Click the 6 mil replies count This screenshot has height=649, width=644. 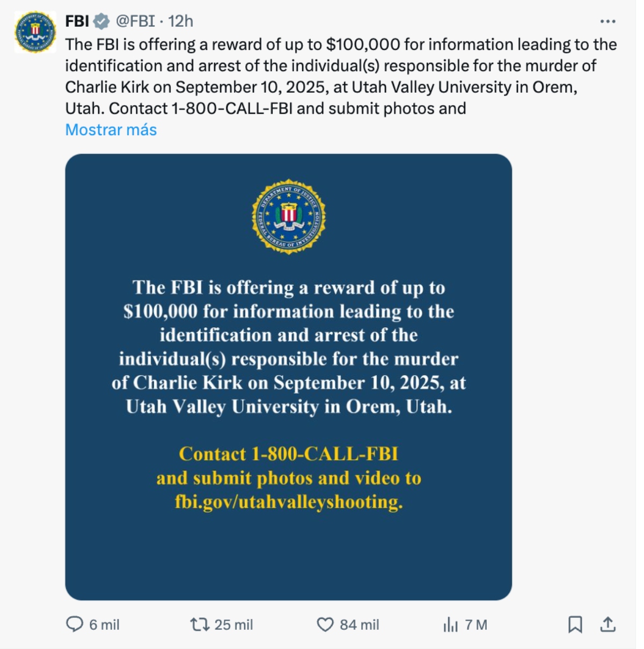pyautogui.click(x=104, y=625)
